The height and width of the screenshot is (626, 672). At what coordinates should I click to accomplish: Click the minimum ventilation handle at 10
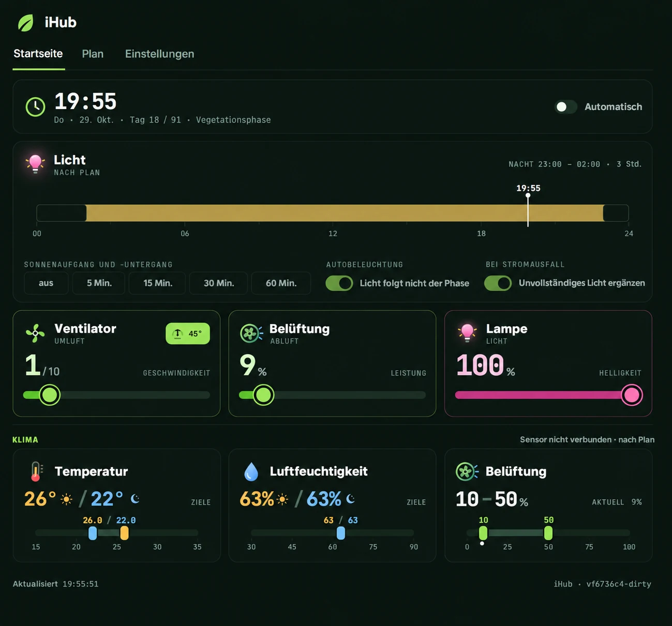coord(483,533)
